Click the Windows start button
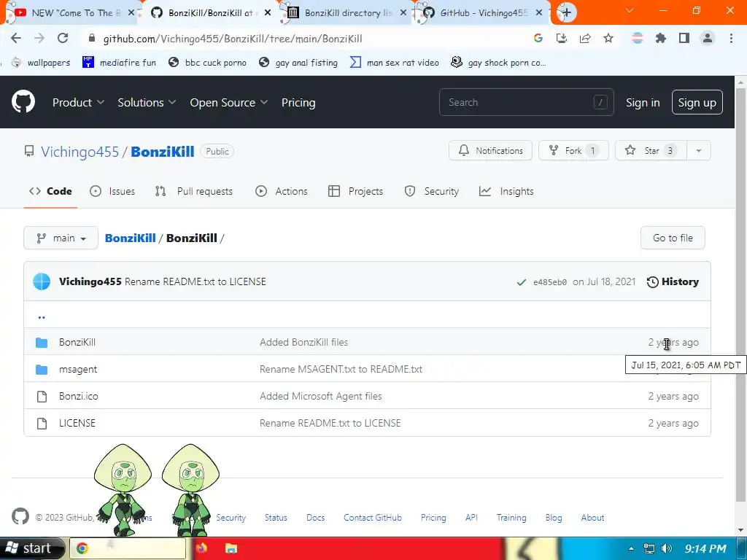Screen dimensions: 747x560 click(31, 548)
